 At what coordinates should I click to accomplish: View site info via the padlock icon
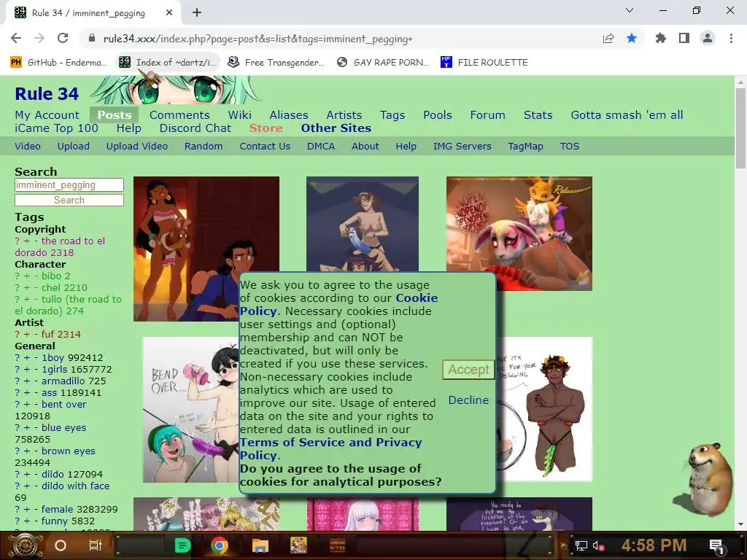(92, 39)
